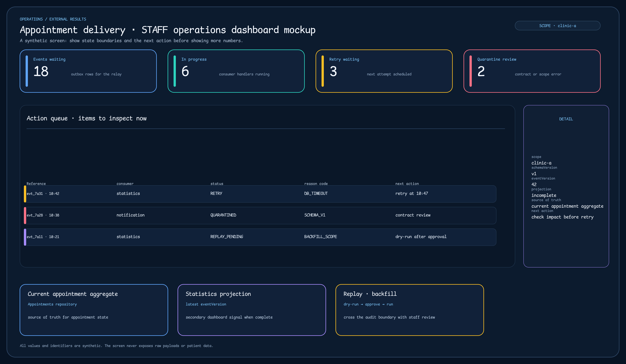Click the latest eventVersion label
626x364 pixels.
pos(206,304)
